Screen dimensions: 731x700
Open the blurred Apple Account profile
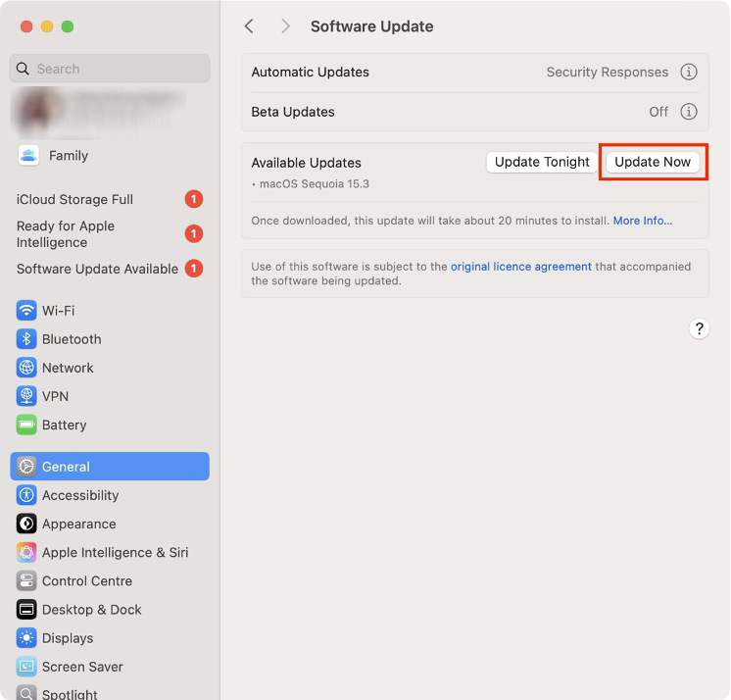[x=100, y=114]
